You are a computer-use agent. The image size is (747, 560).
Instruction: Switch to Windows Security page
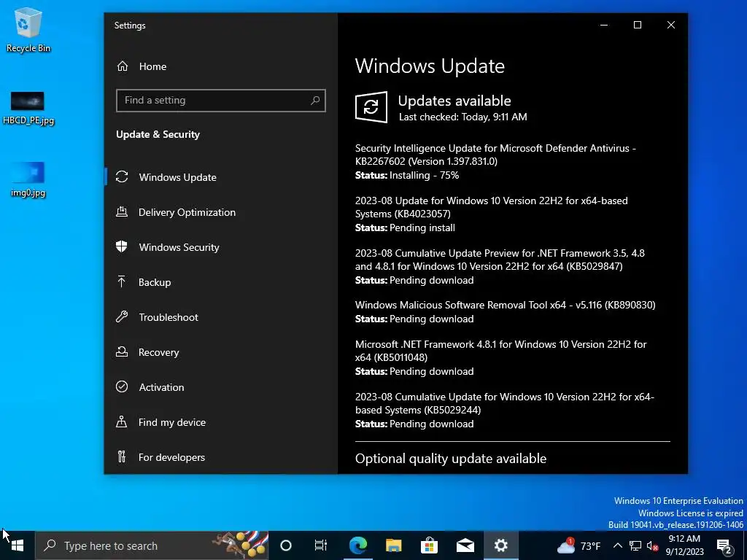click(221, 247)
